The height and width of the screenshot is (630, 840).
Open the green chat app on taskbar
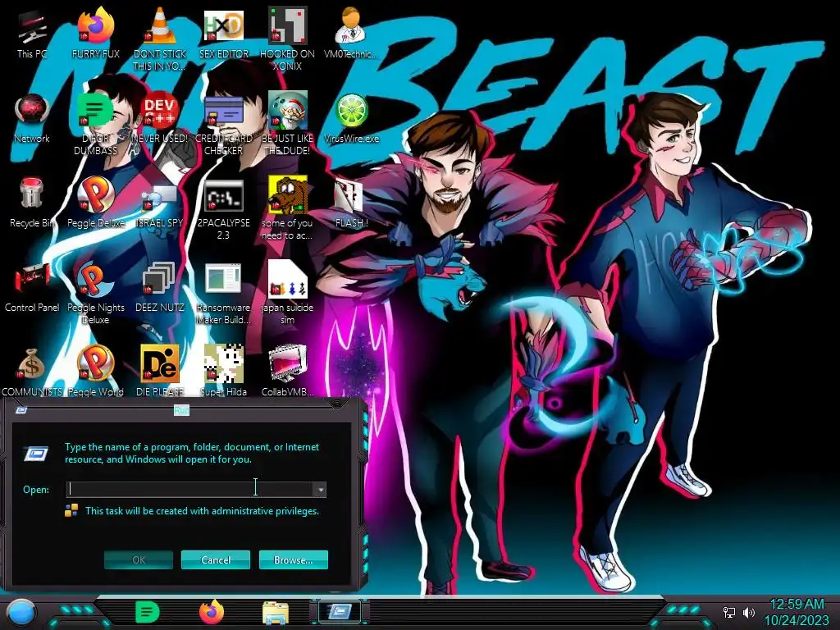pyautogui.click(x=148, y=612)
